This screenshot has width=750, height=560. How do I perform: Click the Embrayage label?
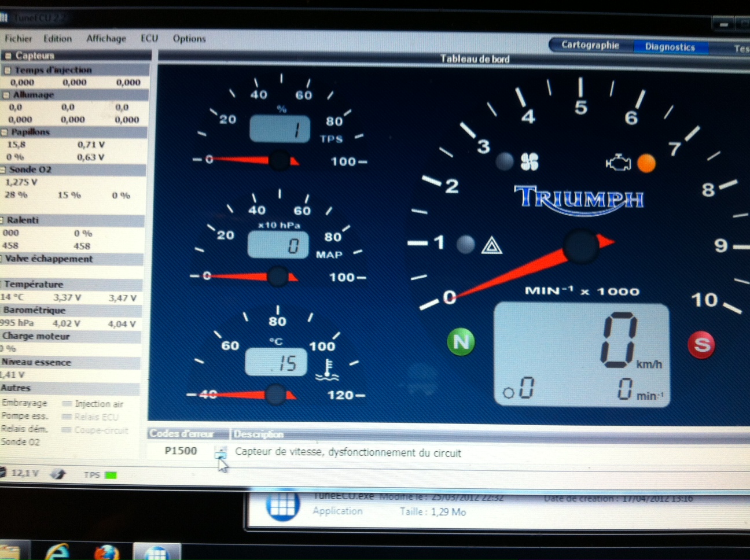coord(24,403)
